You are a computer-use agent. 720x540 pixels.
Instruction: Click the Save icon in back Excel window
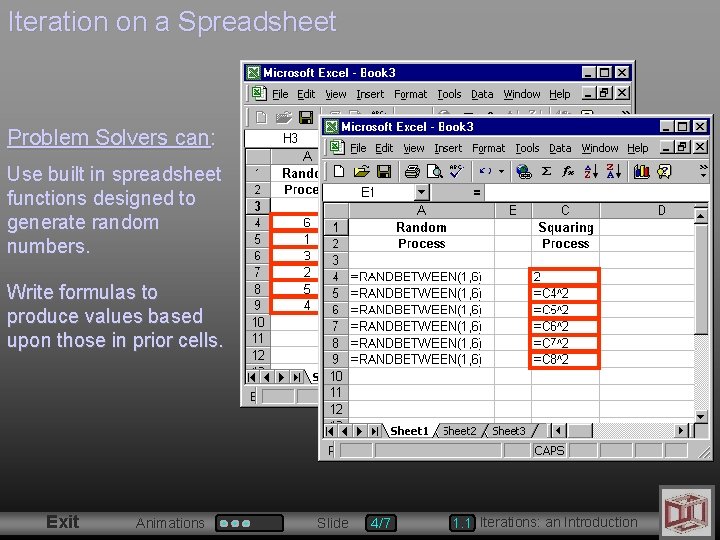(305, 118)
